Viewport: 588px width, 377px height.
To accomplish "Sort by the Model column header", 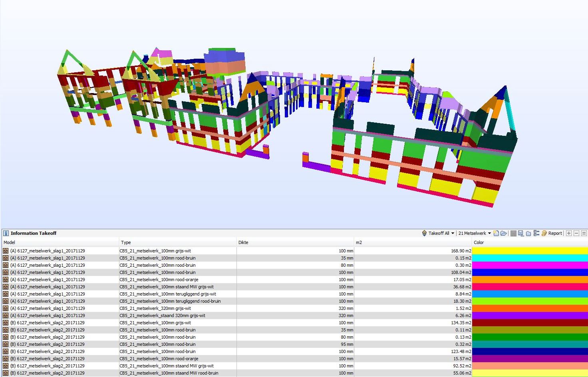I will (x=60, y=242).
